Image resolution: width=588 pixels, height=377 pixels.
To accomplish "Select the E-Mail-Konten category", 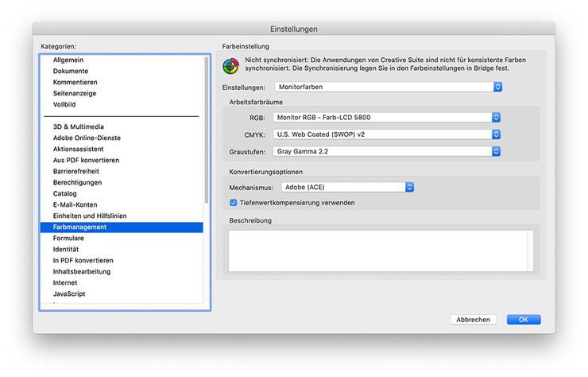I will tap(122, 205).
